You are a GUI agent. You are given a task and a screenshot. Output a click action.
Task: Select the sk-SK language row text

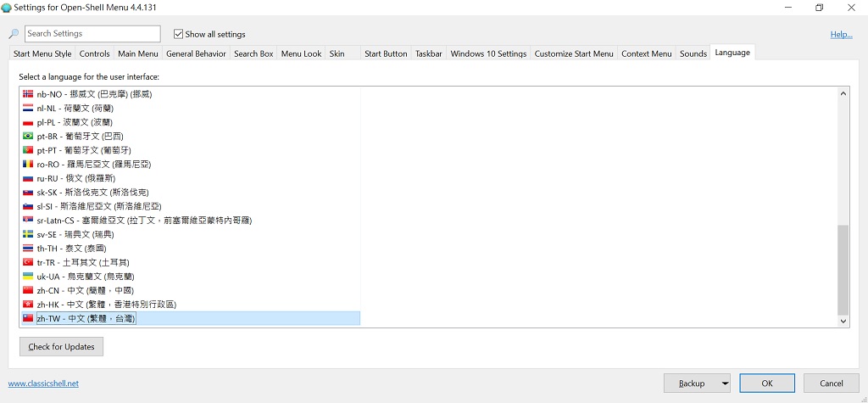[x=92, y=193]
